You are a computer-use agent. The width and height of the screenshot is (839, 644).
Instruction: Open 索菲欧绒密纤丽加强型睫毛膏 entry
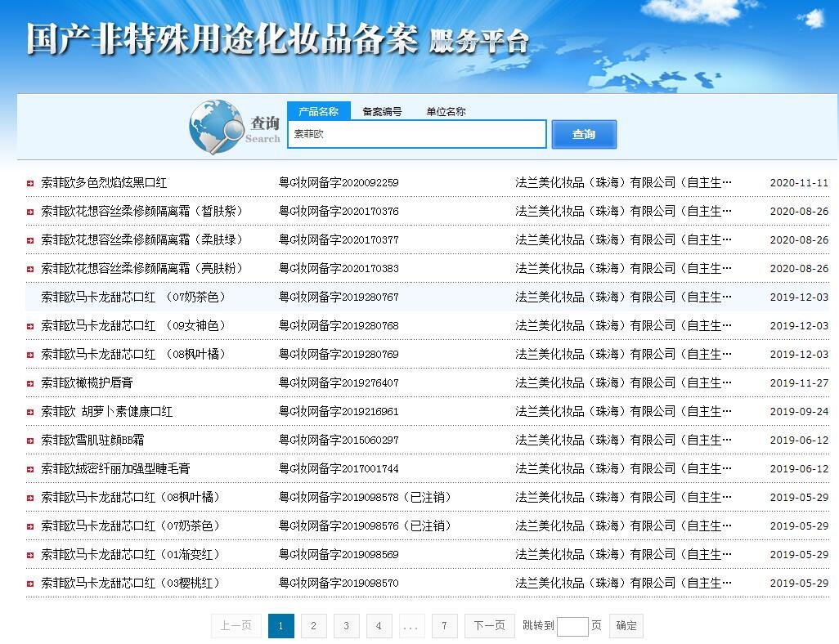point(115,468)
